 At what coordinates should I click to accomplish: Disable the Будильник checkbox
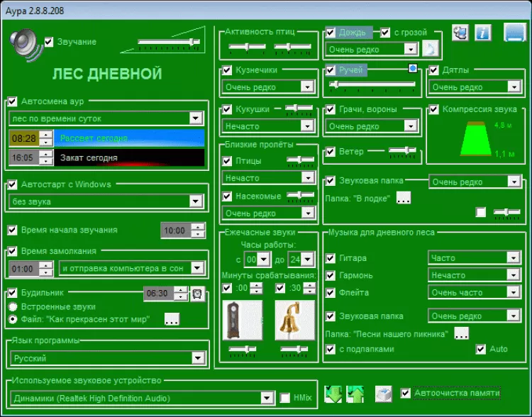(x=13, y=292)
